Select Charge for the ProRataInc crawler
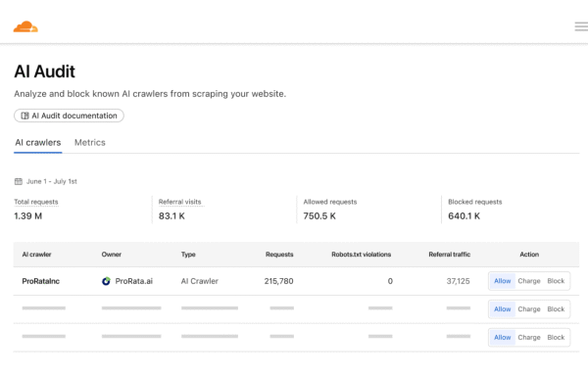The width and height of the screenshot is (588, 377). click(529, 281)
